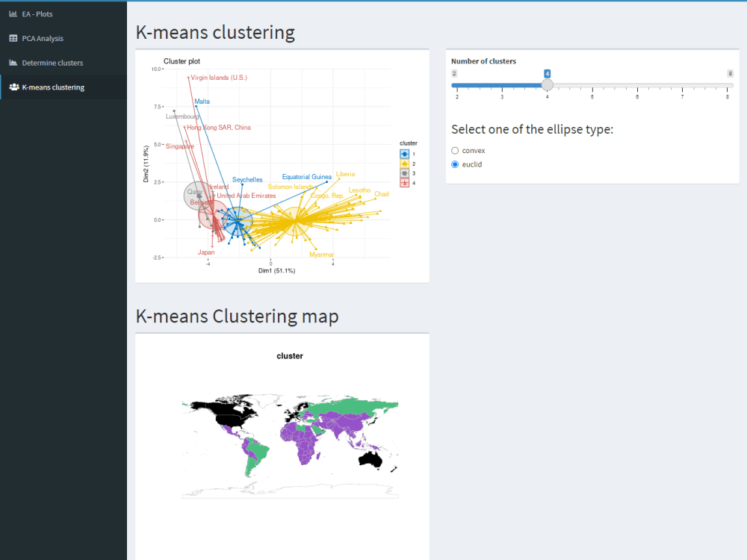Click the PCA Analysis table icon

(x=13, y=38)
